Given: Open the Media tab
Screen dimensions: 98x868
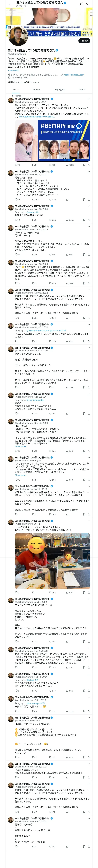Looking at the screenshot, I should pos(82,90).
